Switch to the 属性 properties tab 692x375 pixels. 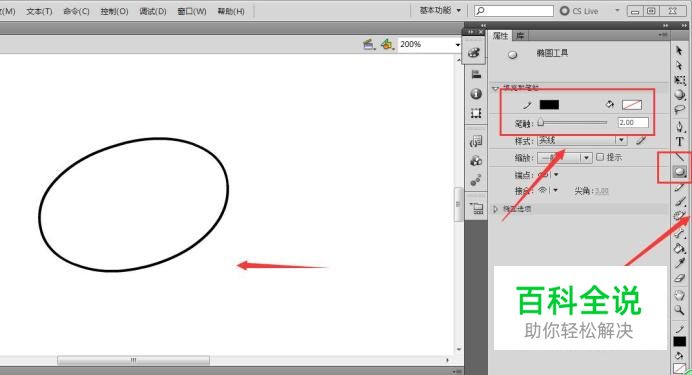click(x=500, y=36)
